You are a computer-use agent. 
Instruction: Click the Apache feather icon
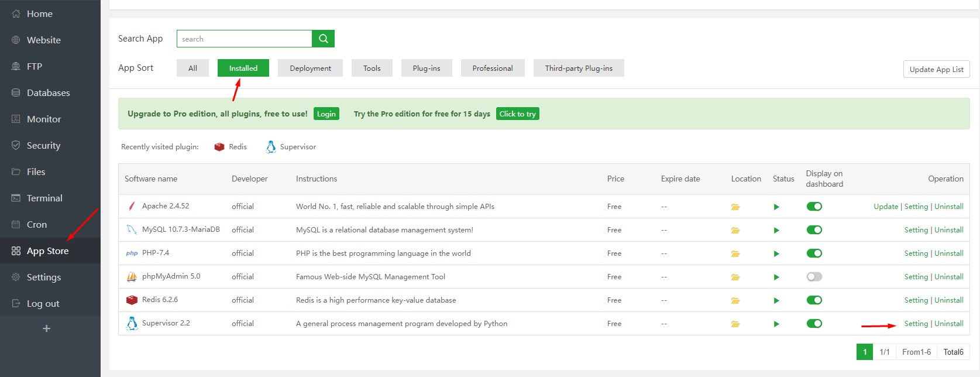[132, 206]
